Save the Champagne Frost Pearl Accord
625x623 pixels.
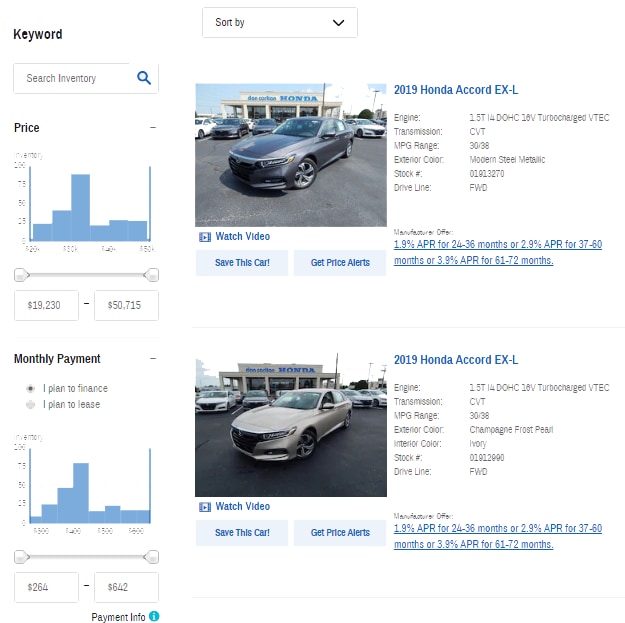tap(242, 533)
